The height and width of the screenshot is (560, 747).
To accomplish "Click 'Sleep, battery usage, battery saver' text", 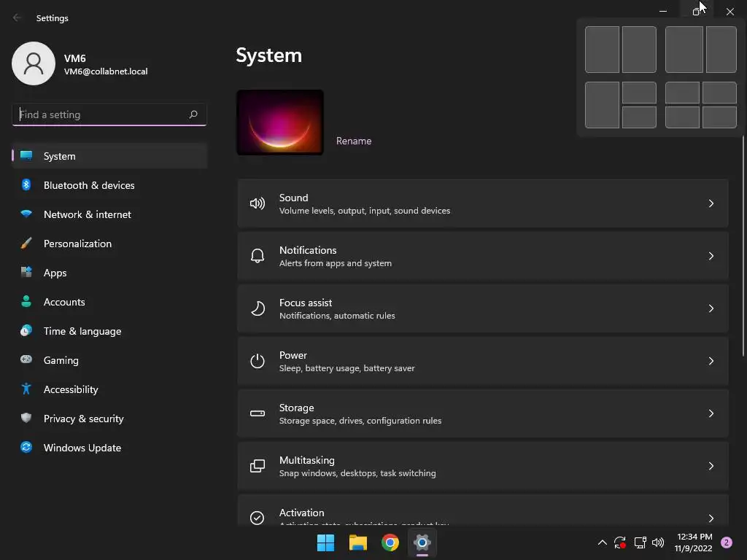I will coord(347,368).
